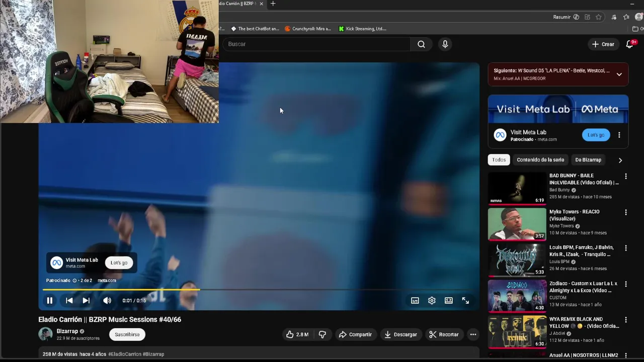
Task: Subscribe to Bizarrap with Suscribirse
Action: (127, 334)
